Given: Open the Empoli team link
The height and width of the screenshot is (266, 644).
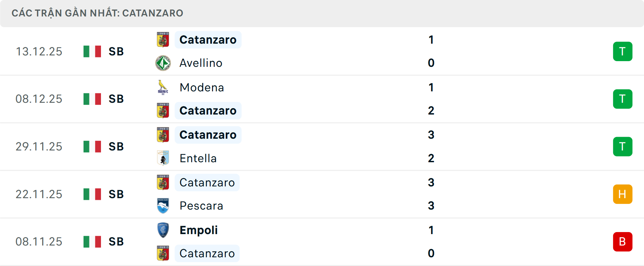Looking at the screenshot, I should pyautogui.click(x=199, y=230).
